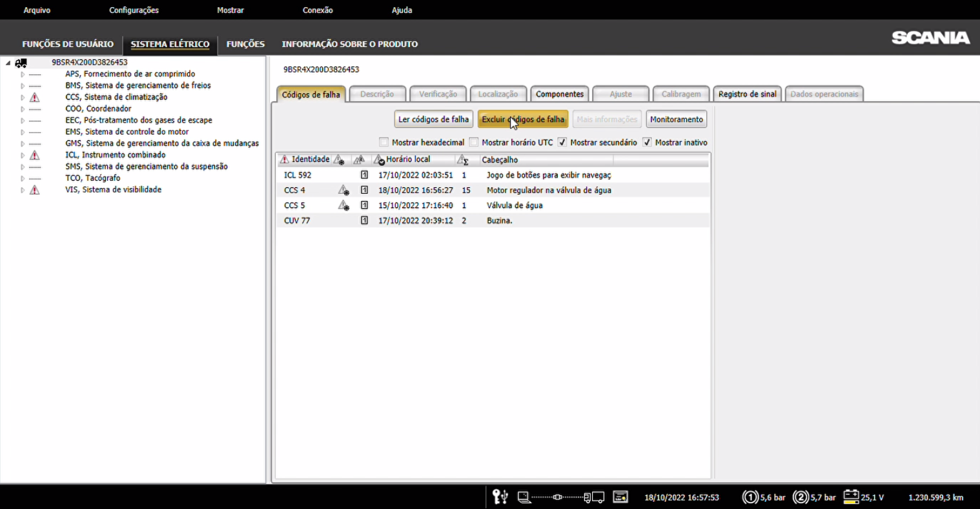Enable the Mostrar hexadecimal checkbox
Image resolution: width=980 pixels, height=509 pixels.
tap(384, 142)
